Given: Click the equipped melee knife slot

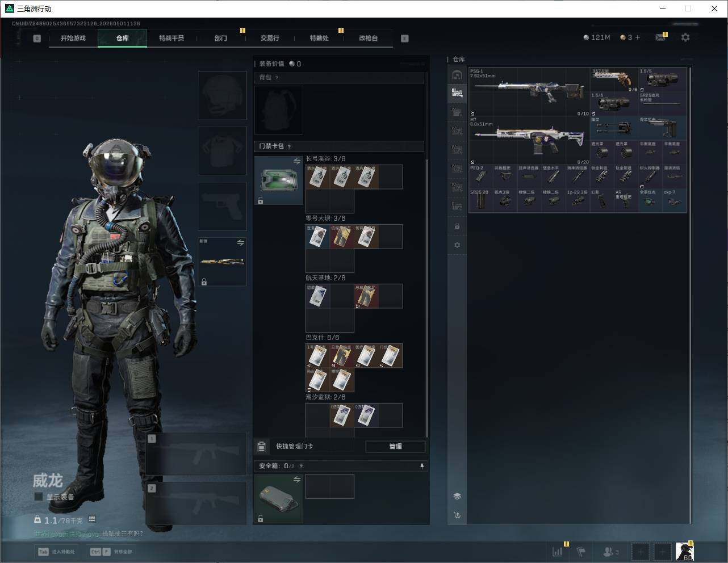Looking at the screenshot, I should (223, 262).
